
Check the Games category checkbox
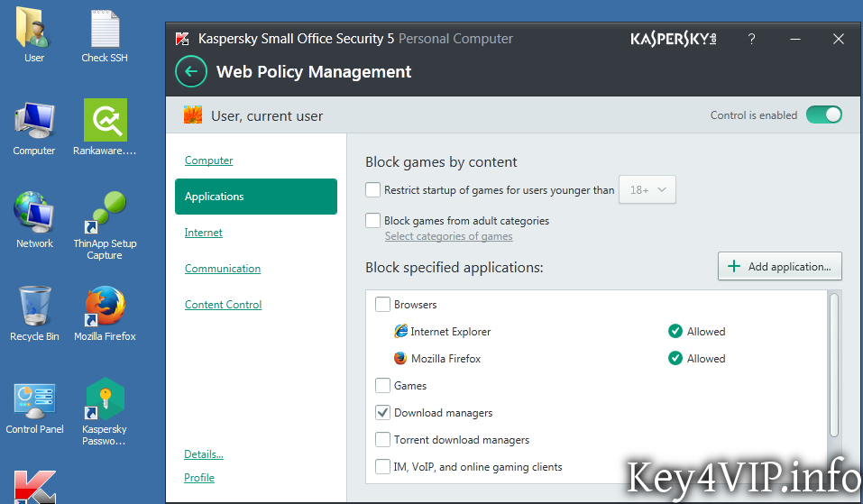pyautogui.click(x=382, y=385)
